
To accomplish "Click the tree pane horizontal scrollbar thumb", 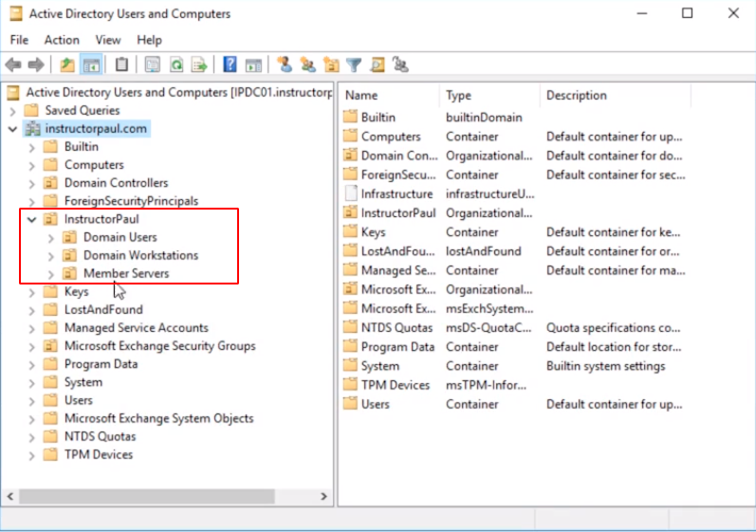I will click(x=147, y=496).
